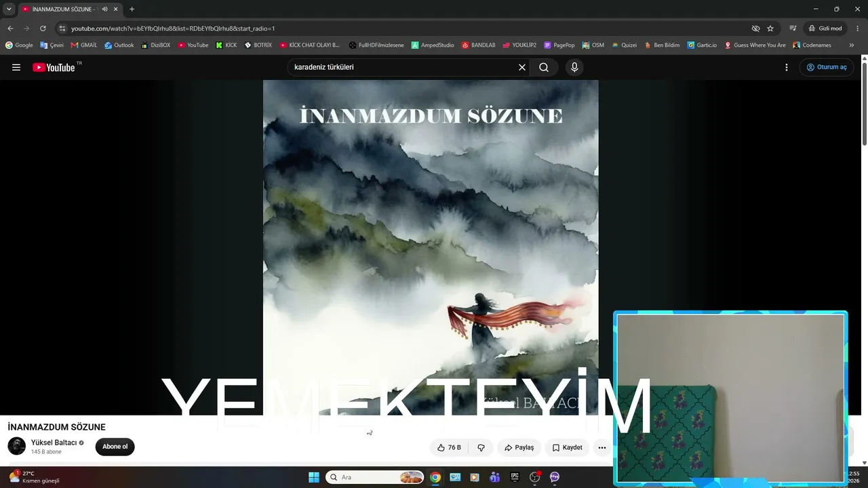Open the GMAİL bookmark
Image resolution: width=868 pixels, height=488 pixels.
point(84,45)
